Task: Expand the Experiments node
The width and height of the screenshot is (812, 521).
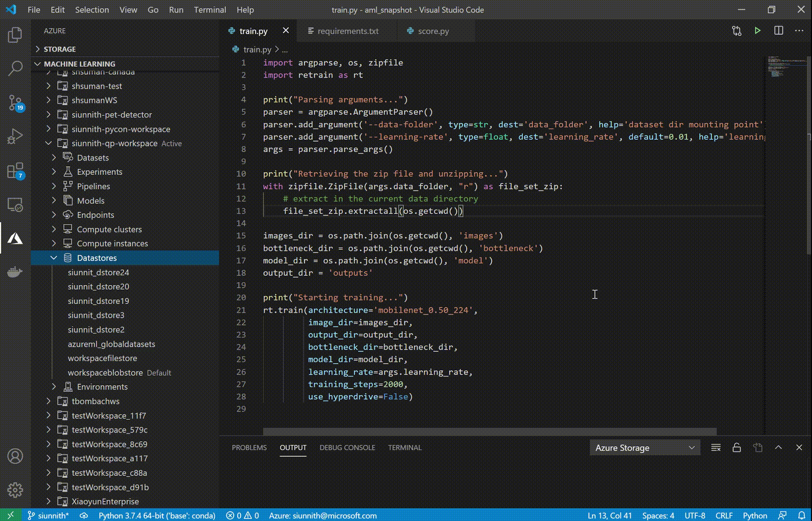Action: pyautogui.click(x=54, y=172)
